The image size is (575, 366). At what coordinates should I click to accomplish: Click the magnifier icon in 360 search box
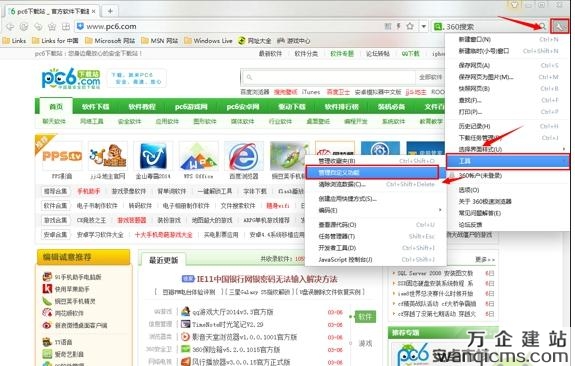tap(542, 26)
